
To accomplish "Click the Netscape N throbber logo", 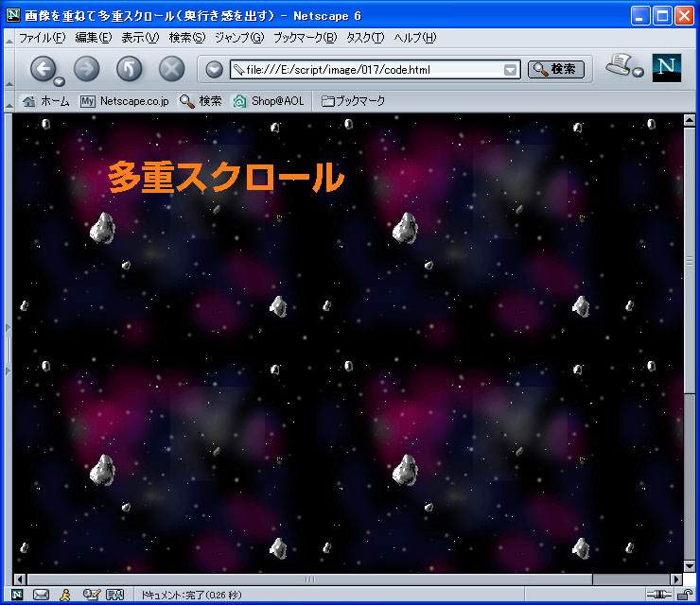I will coord(667,68).
